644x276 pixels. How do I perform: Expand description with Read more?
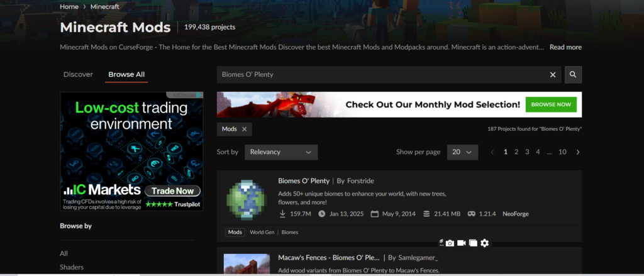pyautogui.click(x=565, y=47)
